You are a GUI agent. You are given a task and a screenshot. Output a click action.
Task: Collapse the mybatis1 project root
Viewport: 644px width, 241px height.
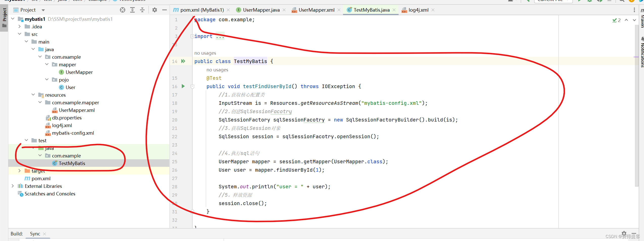point(13,19)
